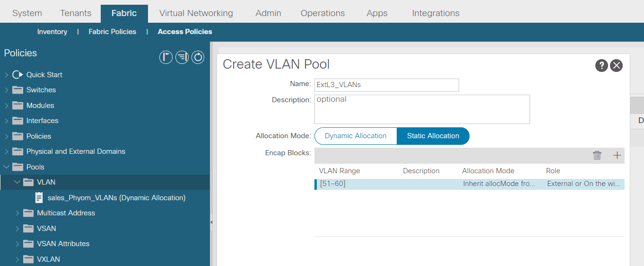Select Static Allocation mode
This screenshot has width=644, height=266.
[x=433, y=136]
